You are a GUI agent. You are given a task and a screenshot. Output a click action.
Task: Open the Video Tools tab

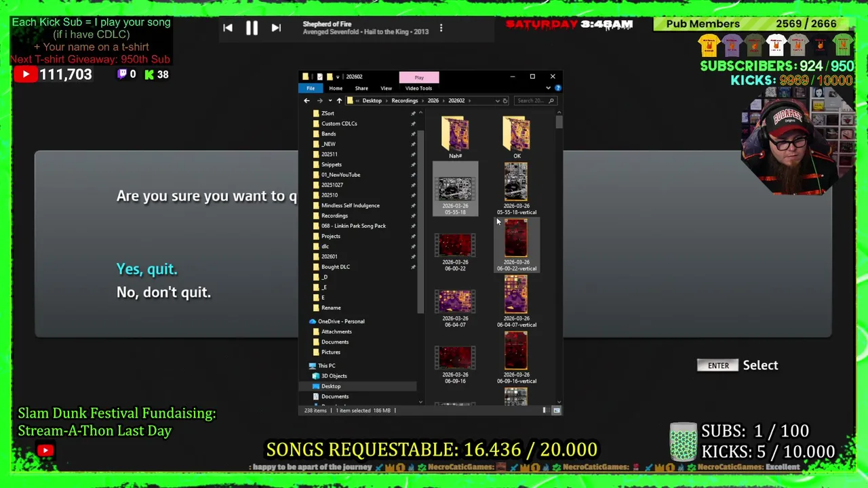pyautogui.click(x=418, y=88)
